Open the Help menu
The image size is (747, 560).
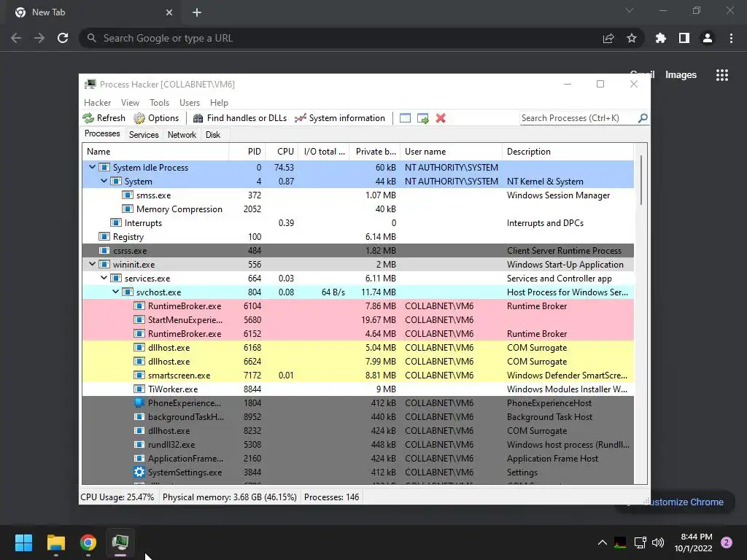point(219,102)
